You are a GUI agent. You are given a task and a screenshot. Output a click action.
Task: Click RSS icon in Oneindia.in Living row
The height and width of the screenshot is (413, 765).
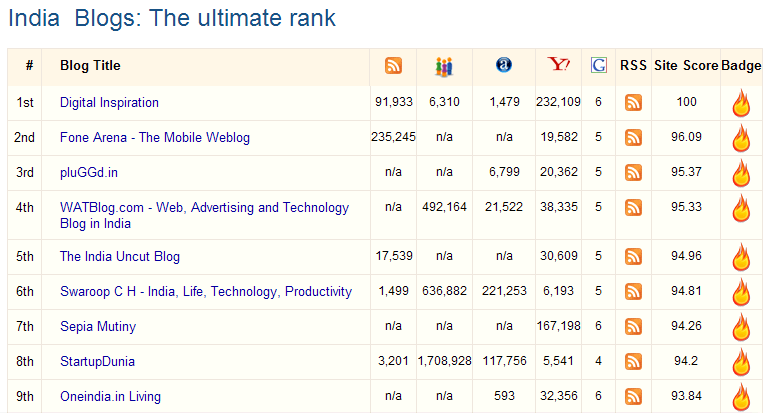[x=633, y=397]
